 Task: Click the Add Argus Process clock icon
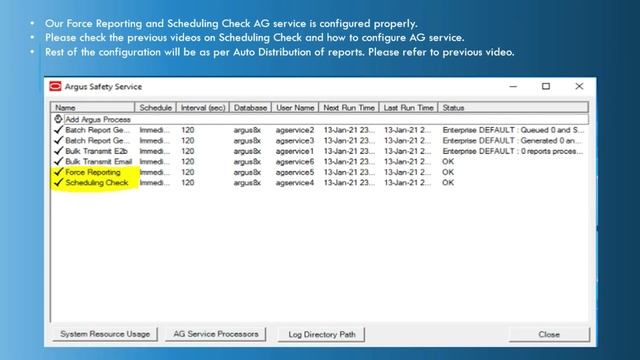(58, 119)
